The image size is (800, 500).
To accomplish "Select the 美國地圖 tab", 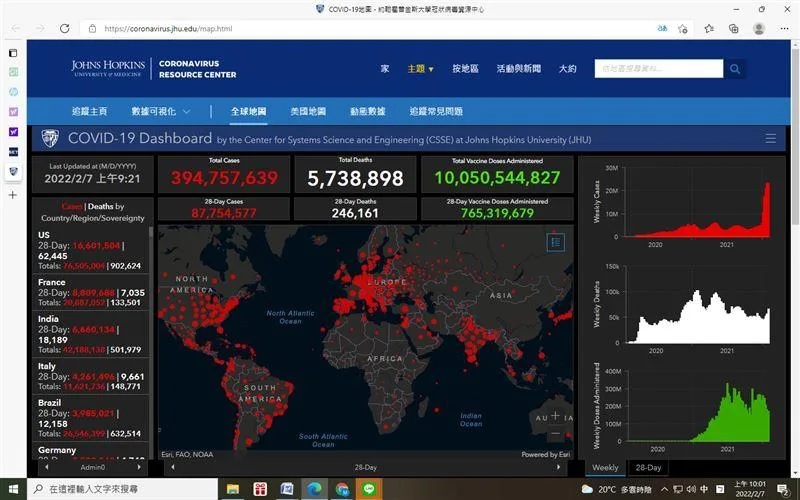I will 308,111.
